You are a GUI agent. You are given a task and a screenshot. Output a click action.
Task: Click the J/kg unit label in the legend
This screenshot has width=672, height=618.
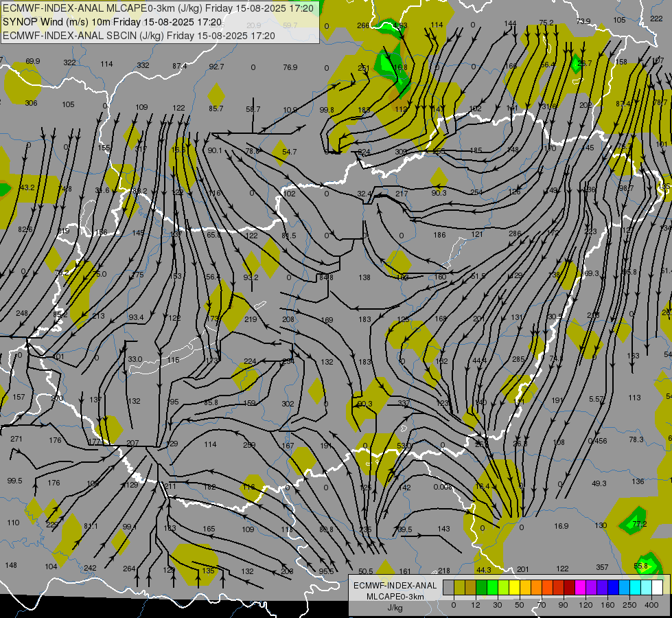tap(395, 608)
